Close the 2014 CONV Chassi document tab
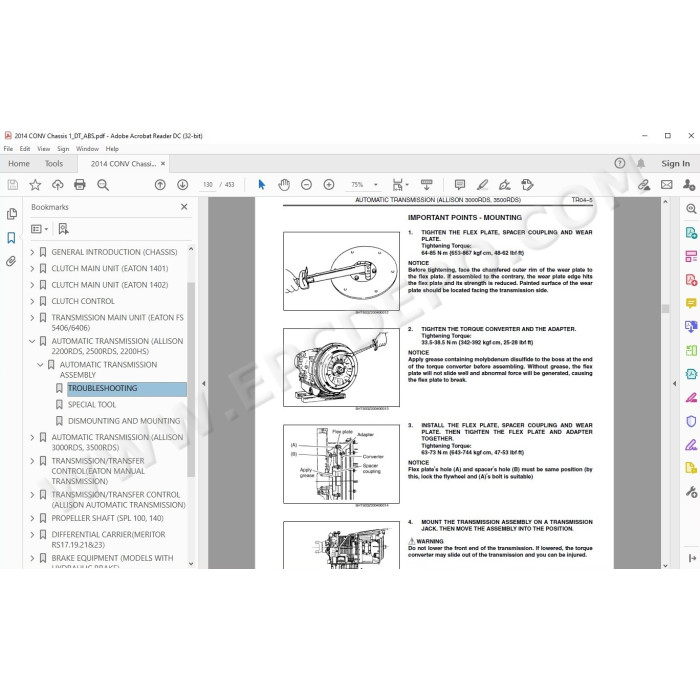 point(163,163)
